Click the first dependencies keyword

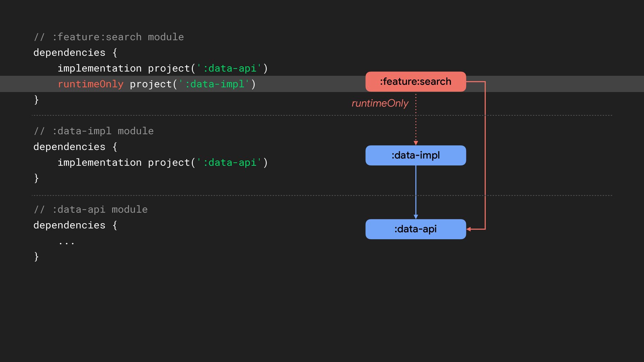(69, 53)
